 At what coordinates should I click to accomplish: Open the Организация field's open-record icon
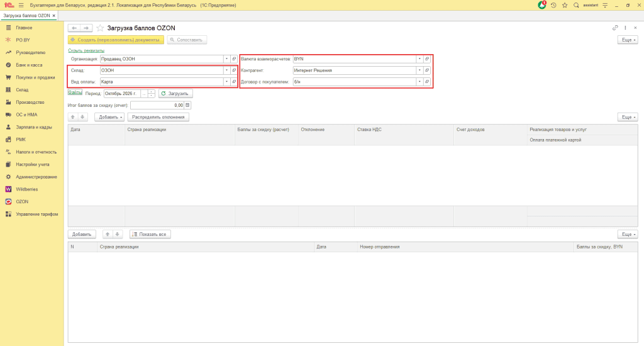point(234,59)
